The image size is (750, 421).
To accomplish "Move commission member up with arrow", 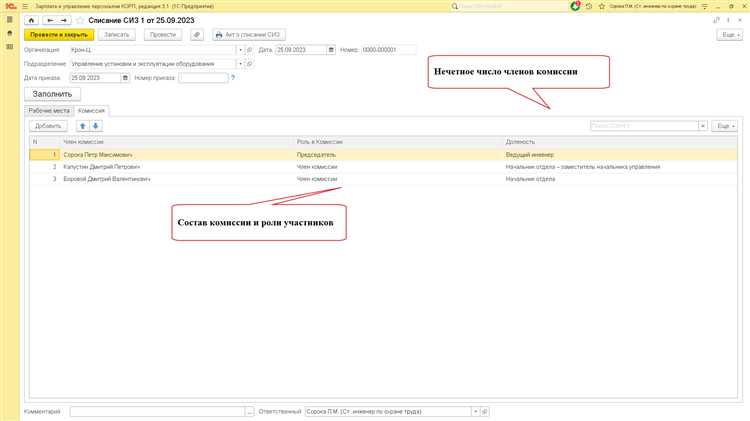I will [x=82, y=126].
